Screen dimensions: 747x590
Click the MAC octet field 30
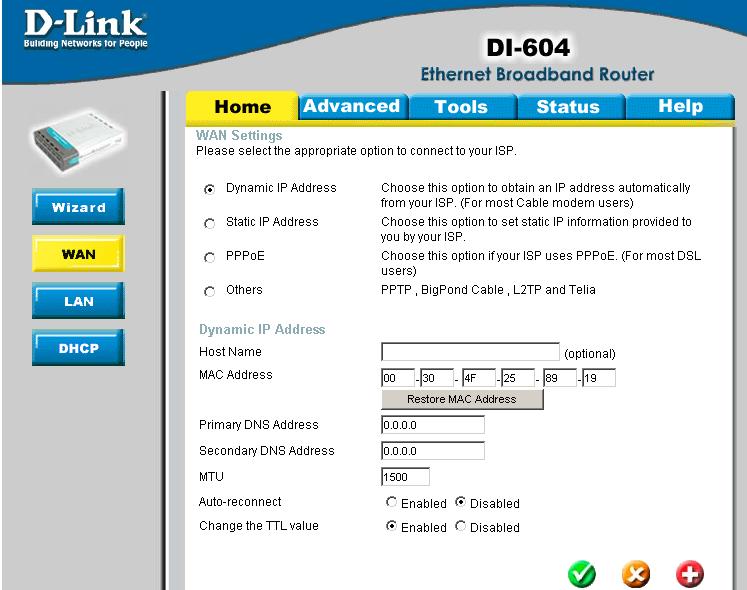[437, 377]
